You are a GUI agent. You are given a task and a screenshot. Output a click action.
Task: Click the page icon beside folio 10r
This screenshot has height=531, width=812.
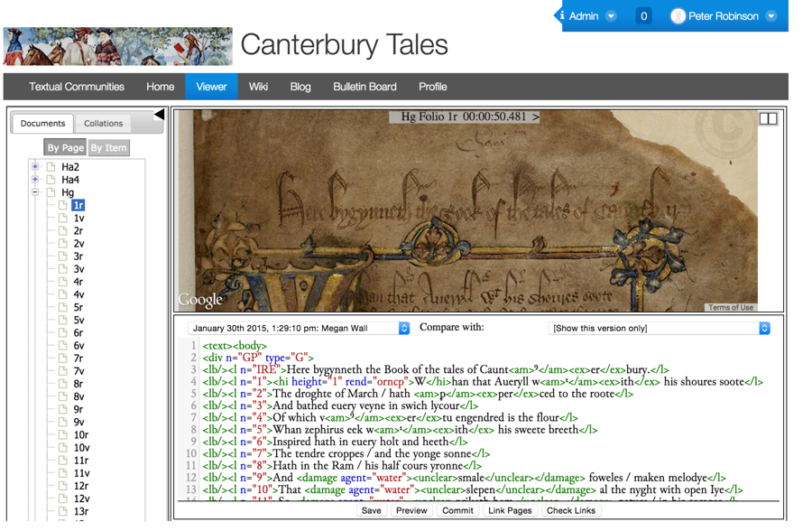[62, 434]
